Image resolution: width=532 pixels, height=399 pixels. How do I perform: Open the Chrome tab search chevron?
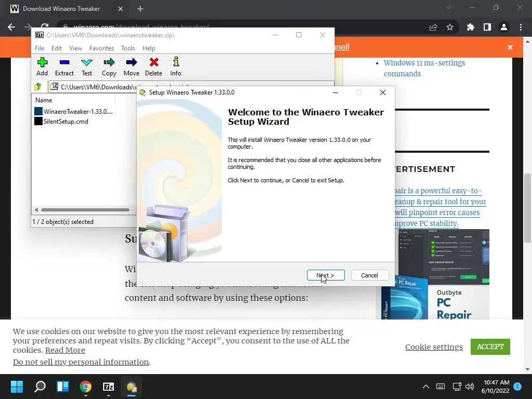click(x=448, y=7)
